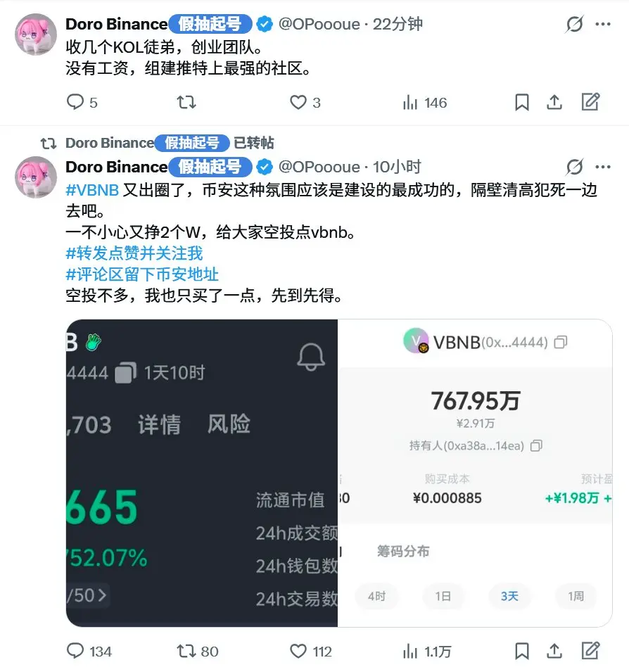Open hashtag #转发点赞并关注我
The width and height of the screenshot is (629, 672).
pos(134,253)
